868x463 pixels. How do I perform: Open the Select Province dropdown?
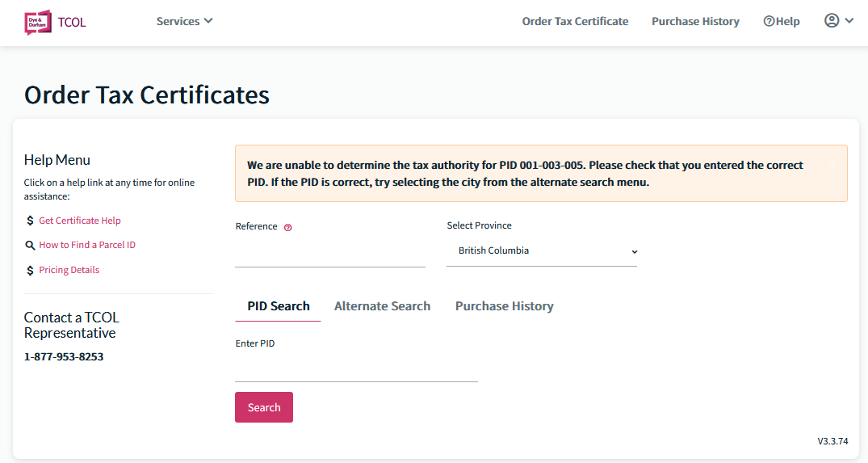(x=542, y=250)
